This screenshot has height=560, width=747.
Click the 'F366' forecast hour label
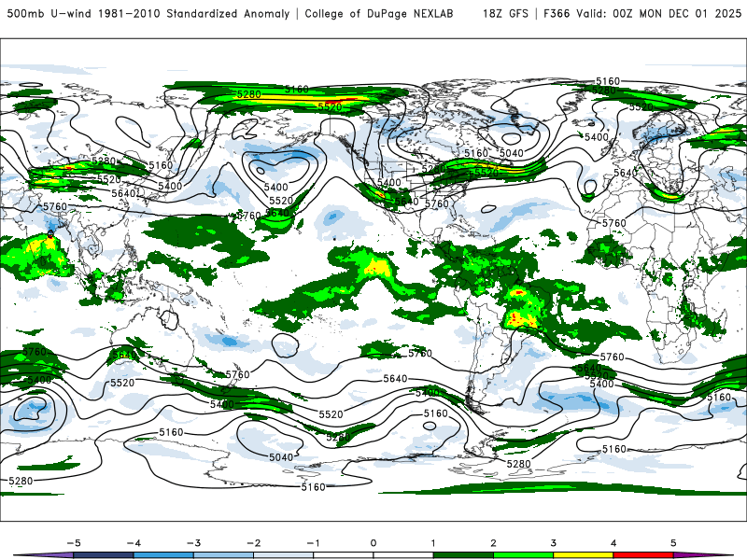pos(556,13)
